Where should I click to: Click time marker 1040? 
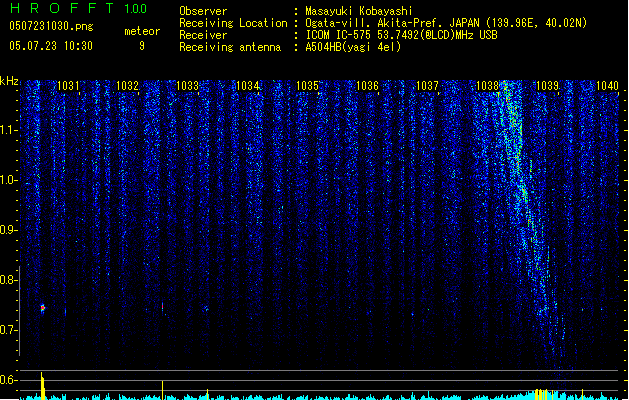(x=607, y=86)
